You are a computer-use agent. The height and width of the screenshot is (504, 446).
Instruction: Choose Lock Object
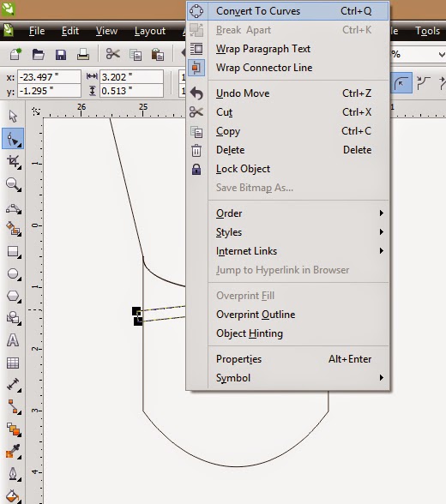coord(288,169)
